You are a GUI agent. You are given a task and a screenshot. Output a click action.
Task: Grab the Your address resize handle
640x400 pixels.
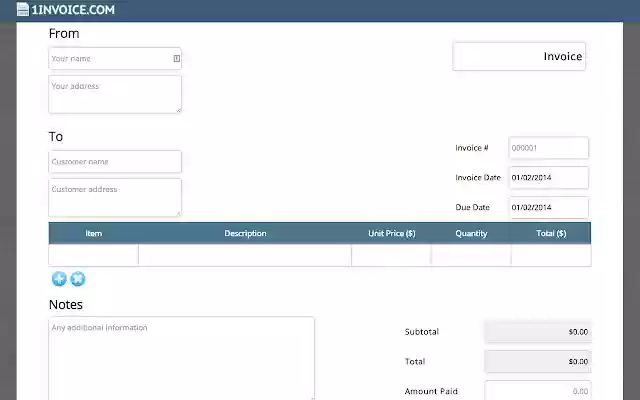pyautogui.click(x=178, y=110)
